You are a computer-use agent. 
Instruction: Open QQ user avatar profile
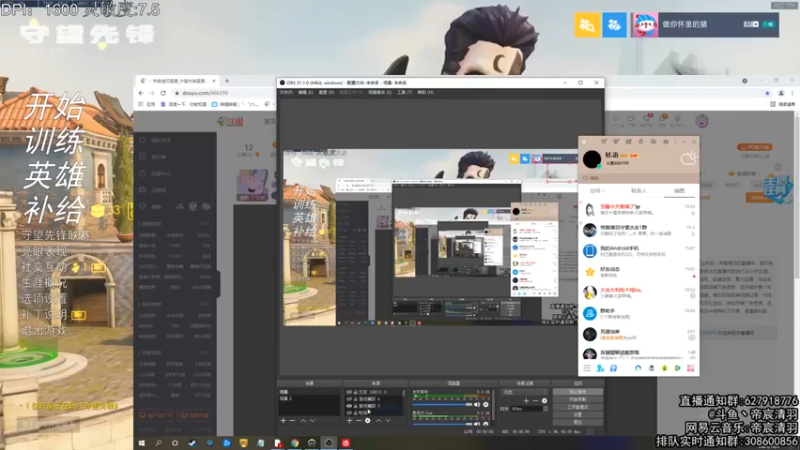click(x=592, y=159)
